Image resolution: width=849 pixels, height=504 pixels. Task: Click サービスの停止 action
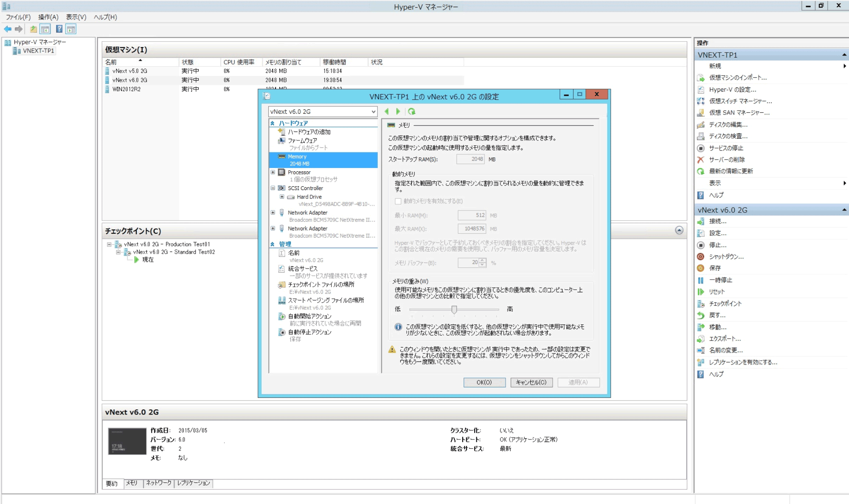726,148
